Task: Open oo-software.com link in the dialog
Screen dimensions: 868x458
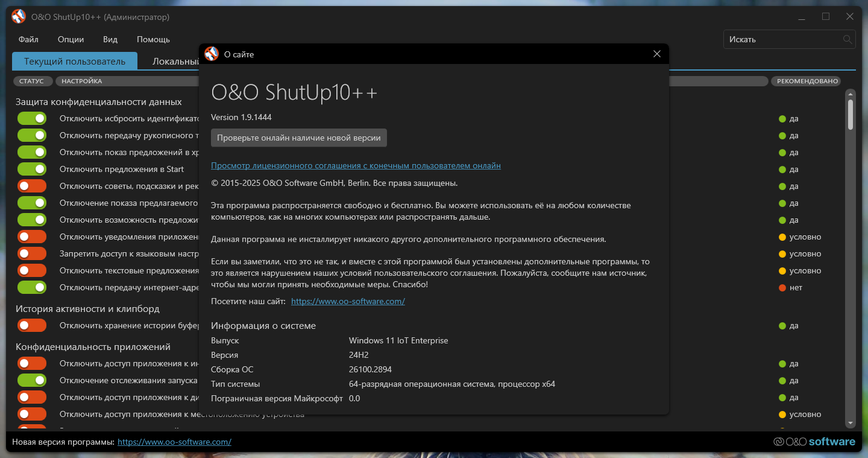Action: pyautogui.click(x=348, y=301)
